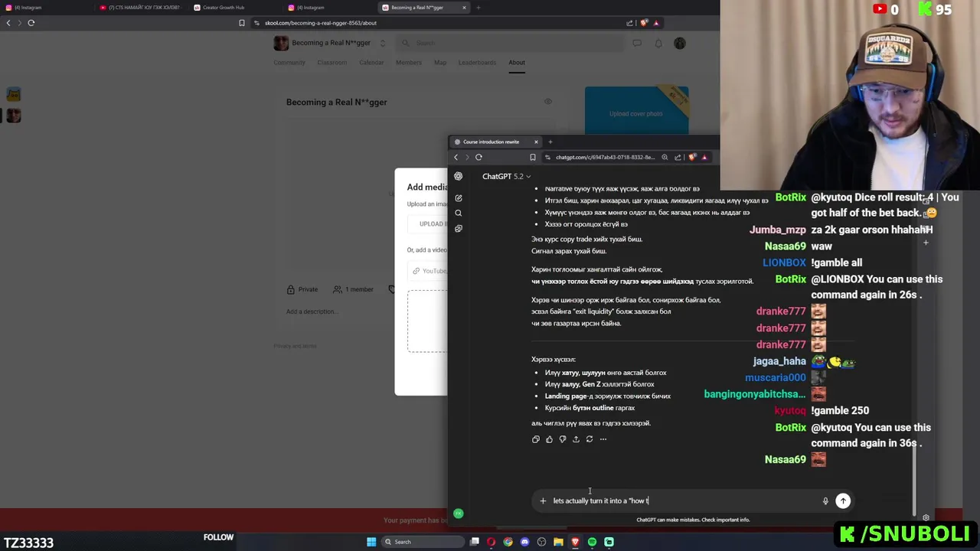Reload the ChatGPT page
The image size is (980, 551).
[479, 158]
